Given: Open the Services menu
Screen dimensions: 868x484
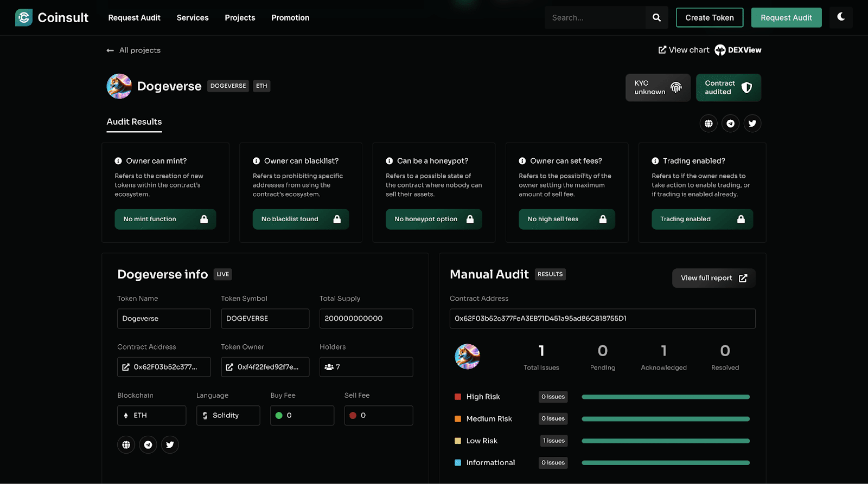Looking at the screenshot, I should (x=193, y=17).
